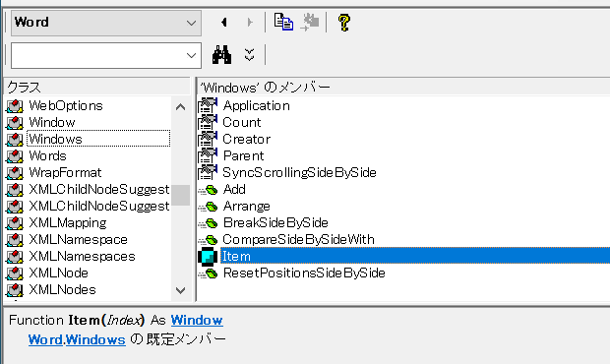Click the Go Forward arrow icon
Image resolution: width=610 pixels, height=364 pixels.
pos(250,23)
